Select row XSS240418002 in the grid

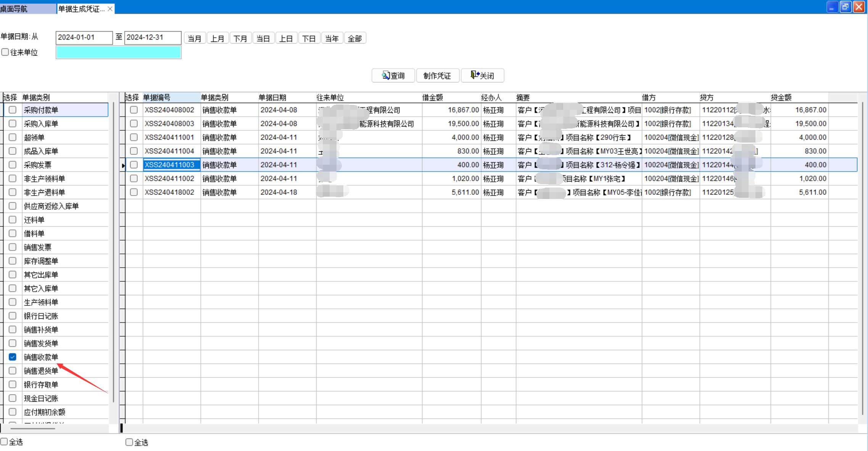(169, 192)
